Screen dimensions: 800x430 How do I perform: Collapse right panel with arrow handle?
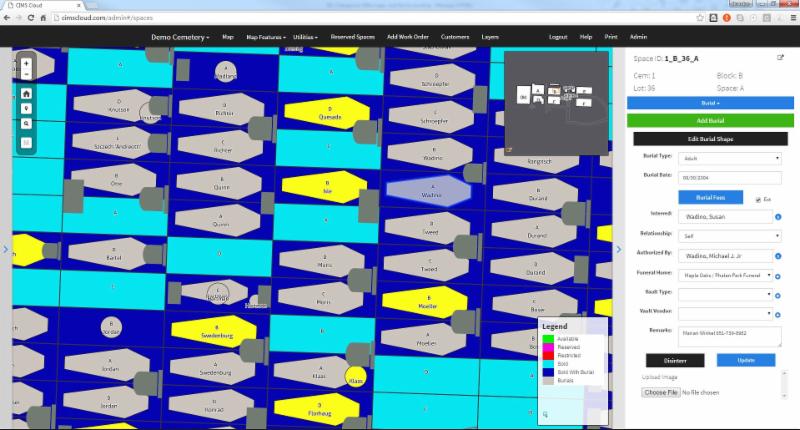tap(619, 249)
